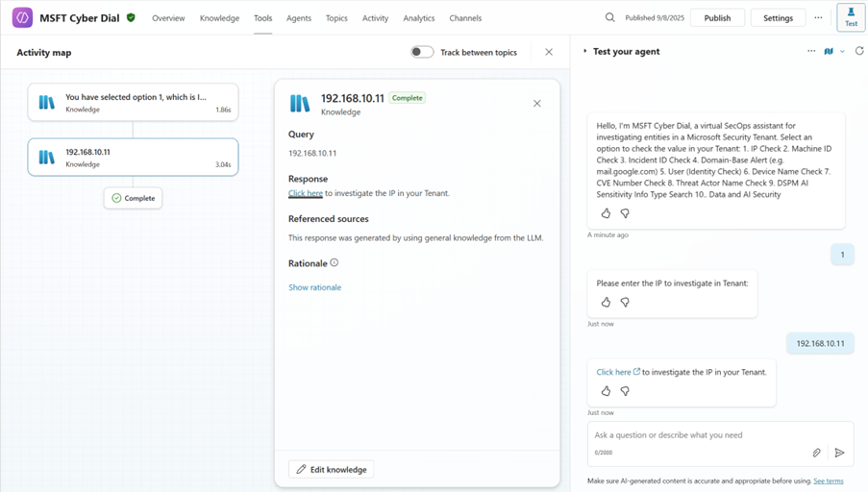Expand the map view dropdown chevron
This screenshot has height=492, width=868.
(x=843, y=52)
